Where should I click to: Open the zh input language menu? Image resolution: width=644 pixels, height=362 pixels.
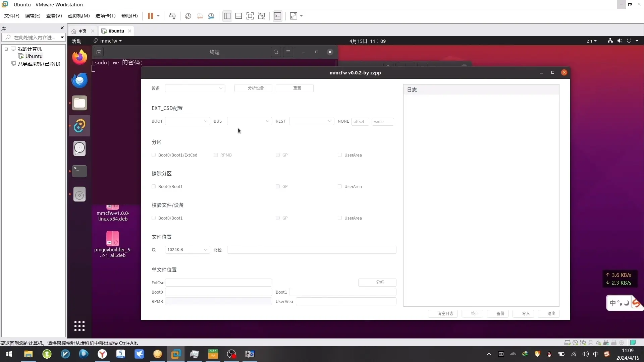[x=592, y=41]
